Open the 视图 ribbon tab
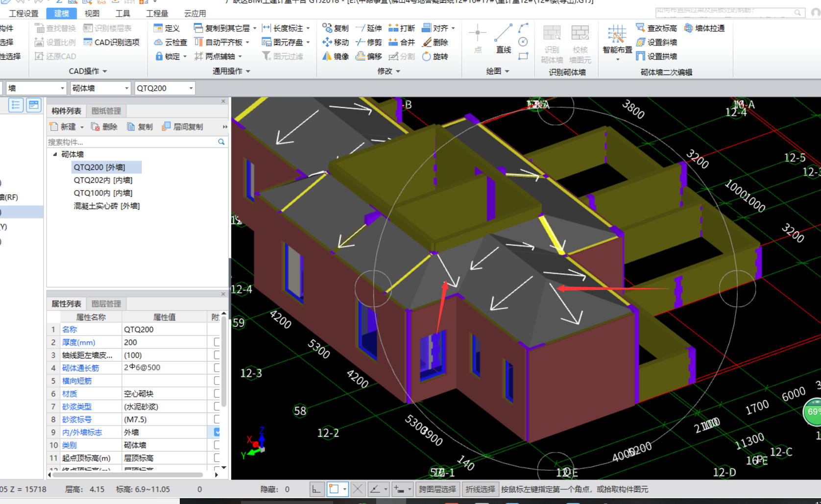821x504 pixels. point(92,13)
